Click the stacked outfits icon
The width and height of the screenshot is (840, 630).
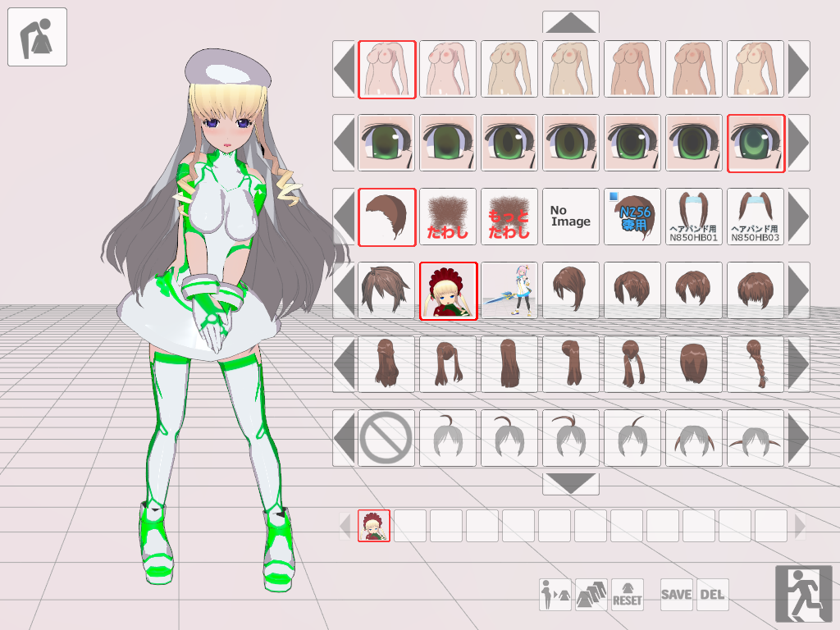[x=591, y=594]
